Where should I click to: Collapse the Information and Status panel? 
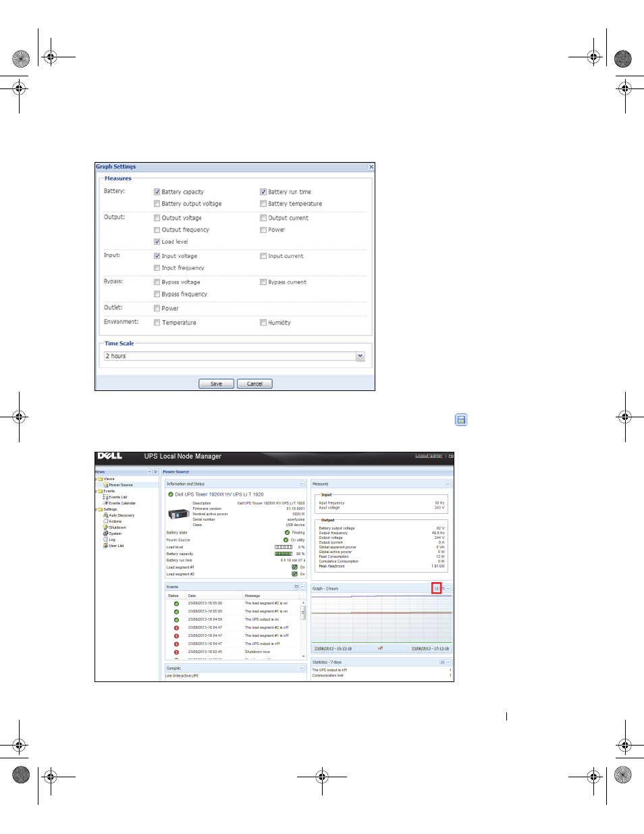(x=302, y=484)
